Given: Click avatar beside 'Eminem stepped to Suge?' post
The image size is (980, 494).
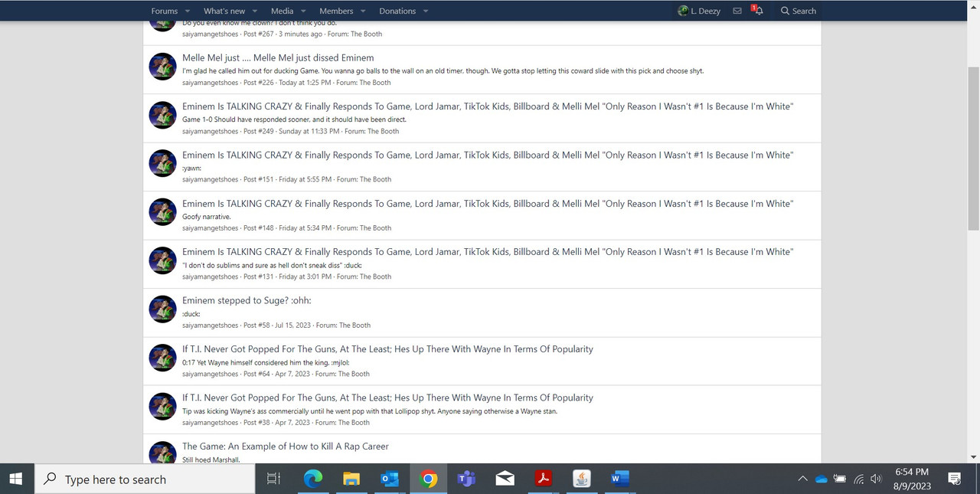Looking at the screenshot, I should 162,309.
